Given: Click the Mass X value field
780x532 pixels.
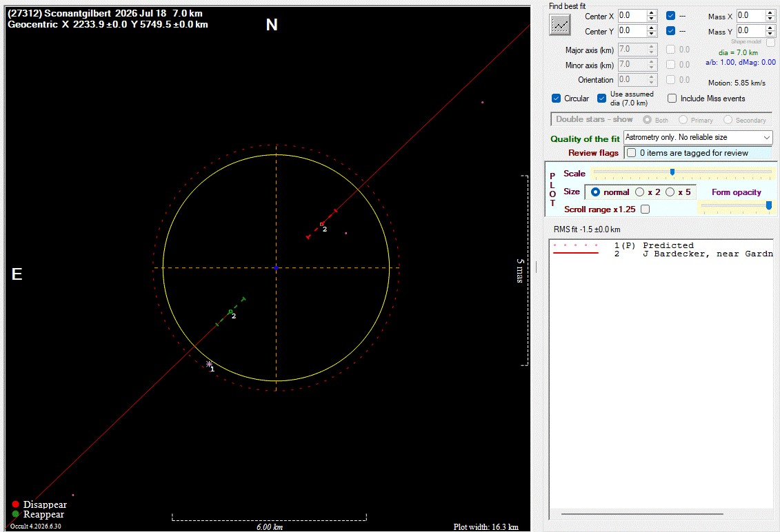Looking at the screenshot, I should click(x=750, y=15).
